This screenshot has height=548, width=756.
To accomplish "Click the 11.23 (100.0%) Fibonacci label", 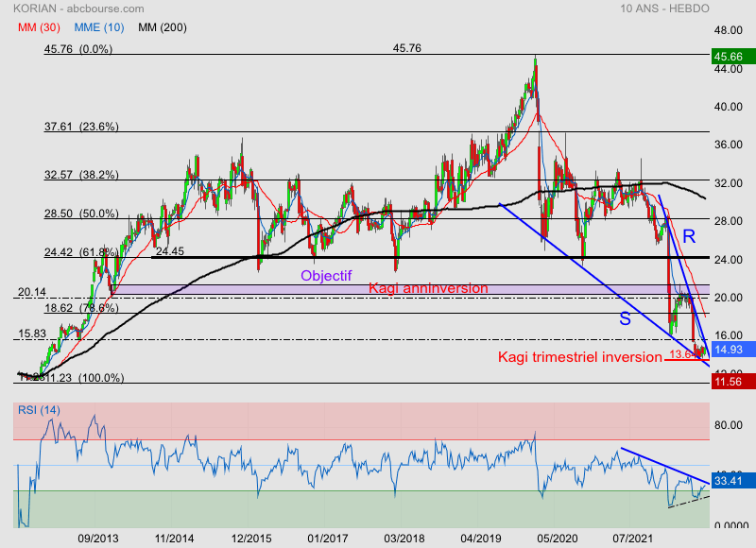I will tap(84, 378).
